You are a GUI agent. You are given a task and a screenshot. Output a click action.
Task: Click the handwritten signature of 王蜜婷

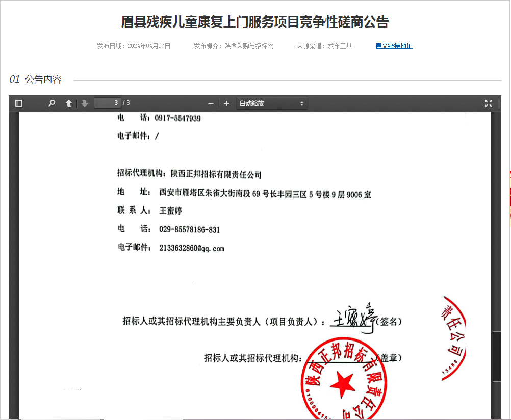354,318
